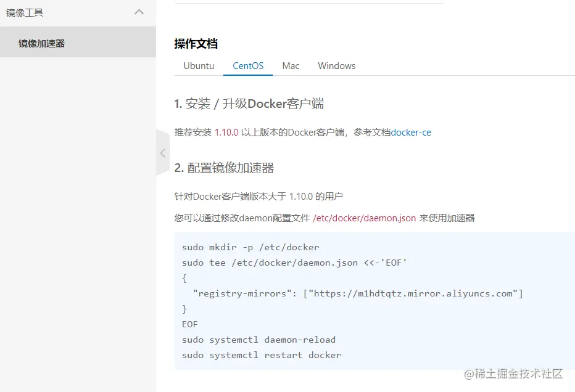Switch to the Mac tab

pyautogui.click(x=291, y=66)
